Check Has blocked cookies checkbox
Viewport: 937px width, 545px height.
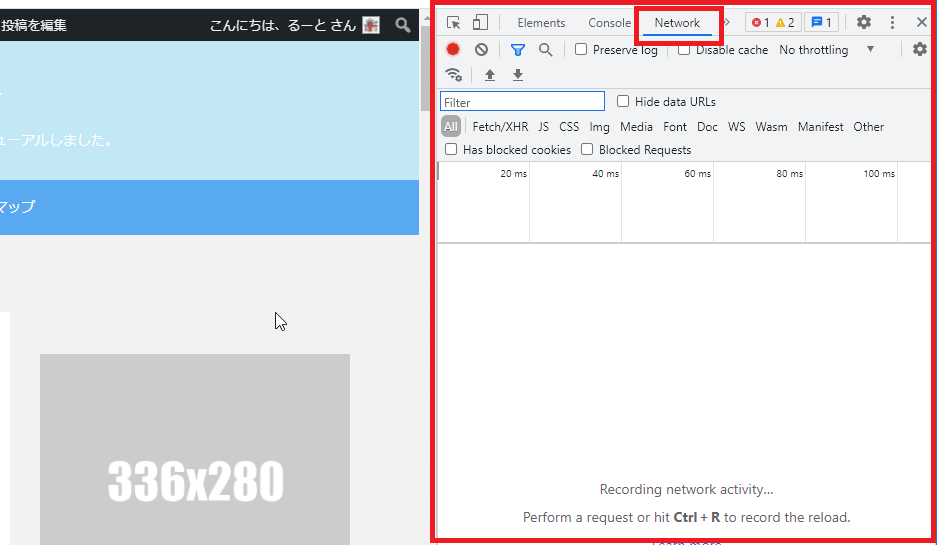point(451,149)
